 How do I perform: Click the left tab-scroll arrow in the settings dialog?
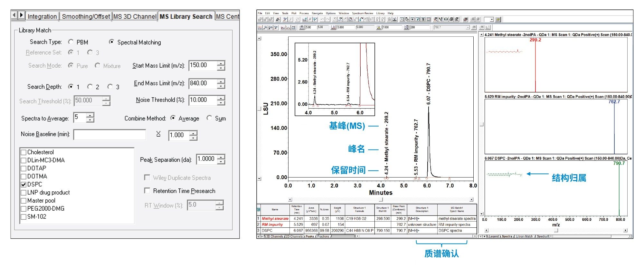coord(14,15)
